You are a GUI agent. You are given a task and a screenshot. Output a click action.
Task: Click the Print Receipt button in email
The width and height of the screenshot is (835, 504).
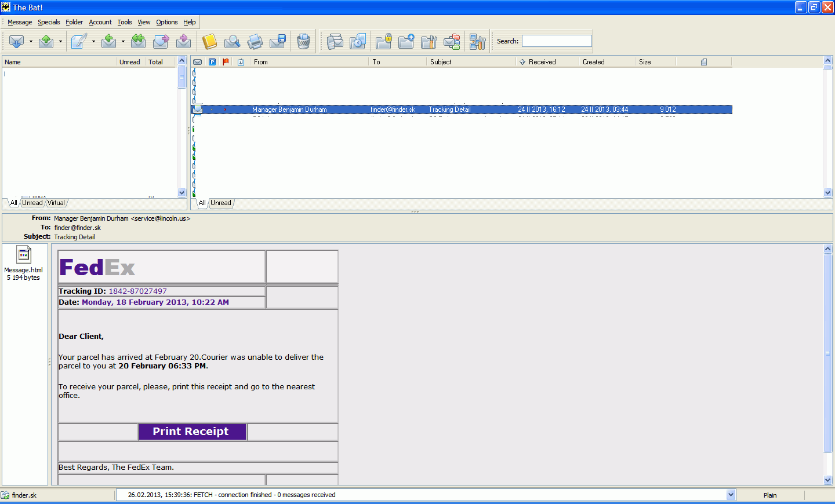[x=192, y=432]
